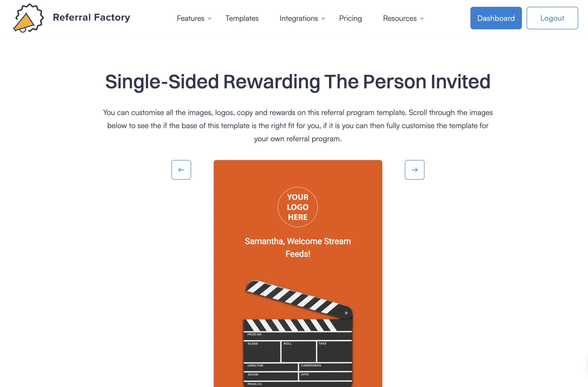This screenshot has height=387, width=588.
Task: Click the Integrations dropdown chevron
Action: (x=323, y=18)
